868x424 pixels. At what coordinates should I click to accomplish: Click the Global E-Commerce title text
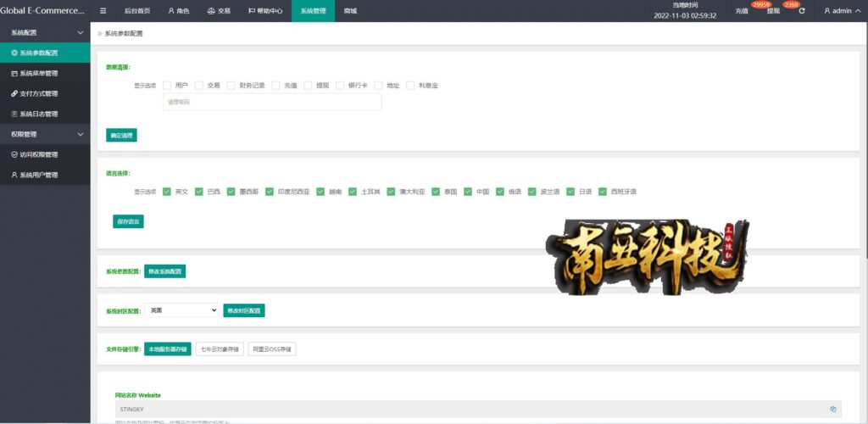point(42,10)
